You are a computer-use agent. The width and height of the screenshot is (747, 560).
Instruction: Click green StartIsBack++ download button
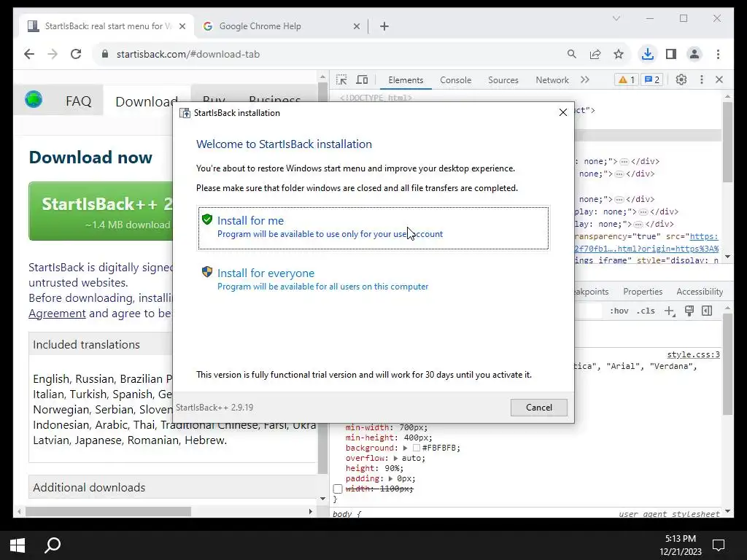tap(101, 211)
